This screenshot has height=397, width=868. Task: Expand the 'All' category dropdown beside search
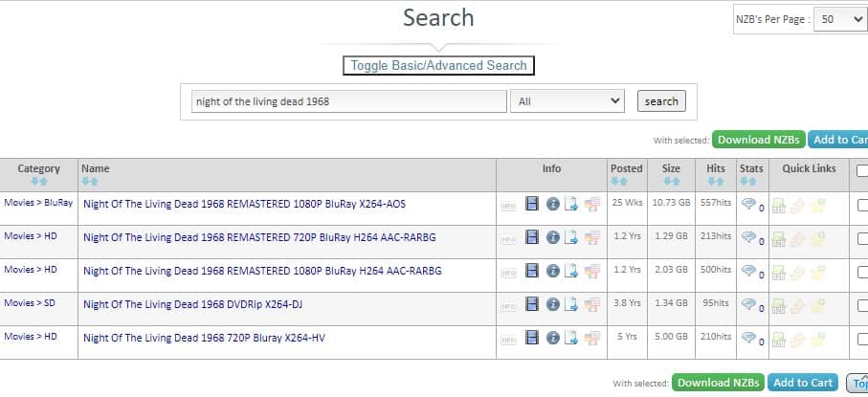(568, 101)
